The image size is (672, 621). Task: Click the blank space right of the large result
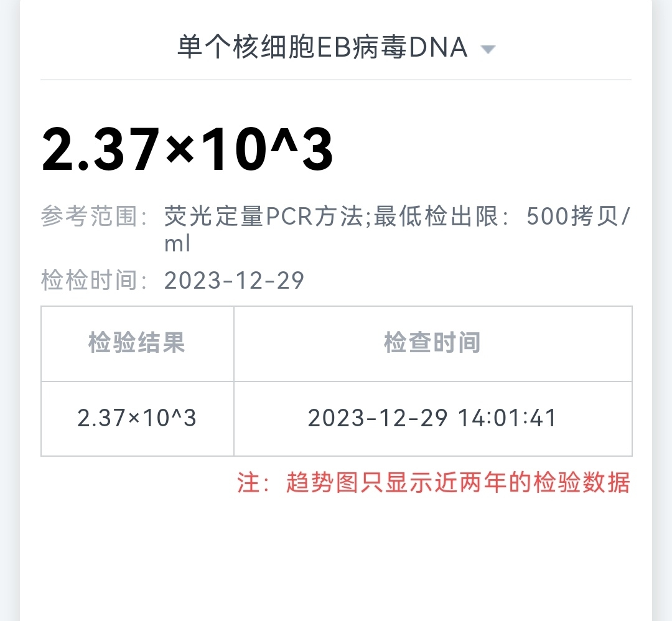coord(485,150)
